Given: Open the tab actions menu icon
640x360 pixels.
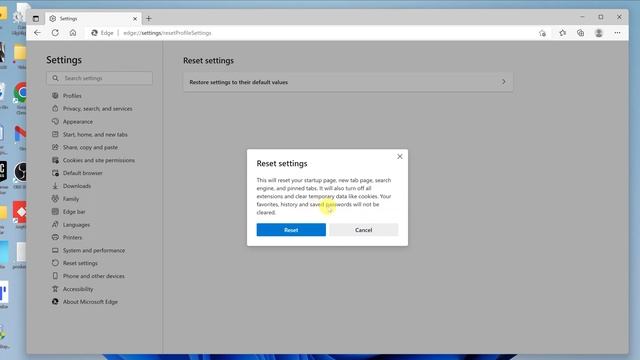Looking at the screenshot, I should (36, 19).
